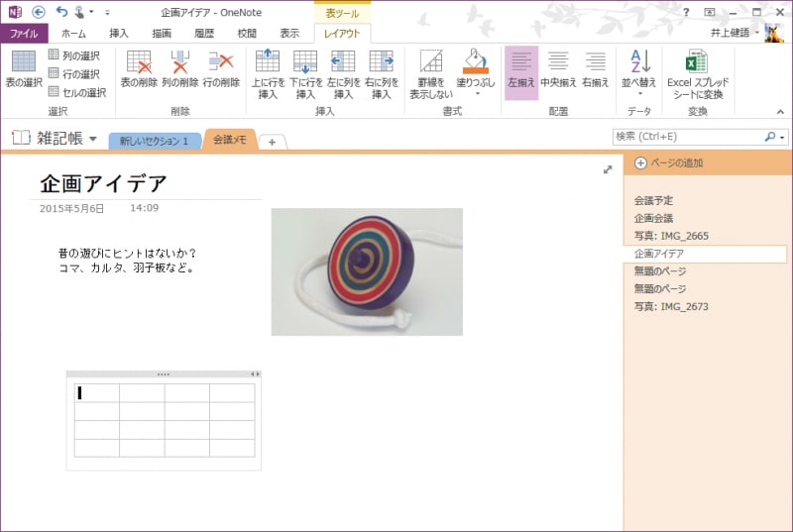Select the 会議メモ section tab
The image size is (793, 532).
(230, 140)
